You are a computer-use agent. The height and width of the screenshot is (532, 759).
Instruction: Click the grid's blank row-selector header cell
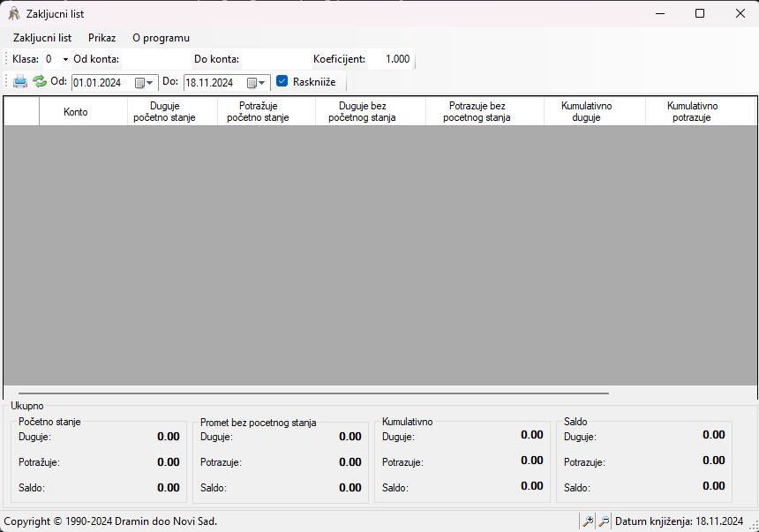(x=22, y=112)
